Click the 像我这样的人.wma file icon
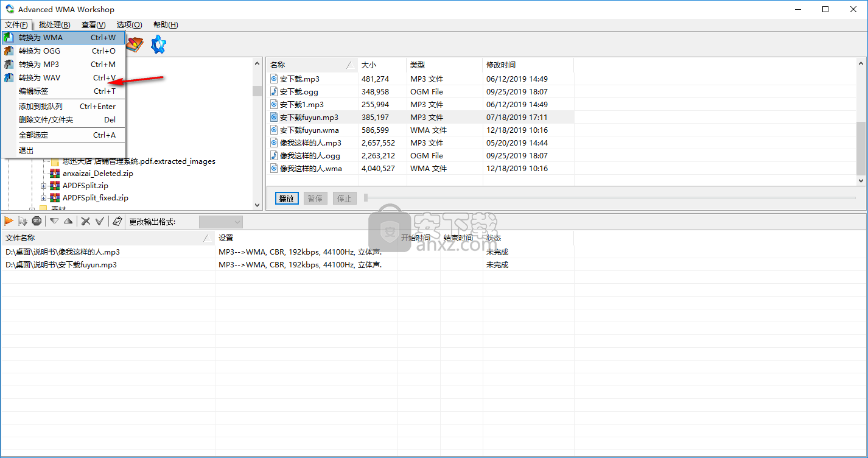 click(274, 169)
